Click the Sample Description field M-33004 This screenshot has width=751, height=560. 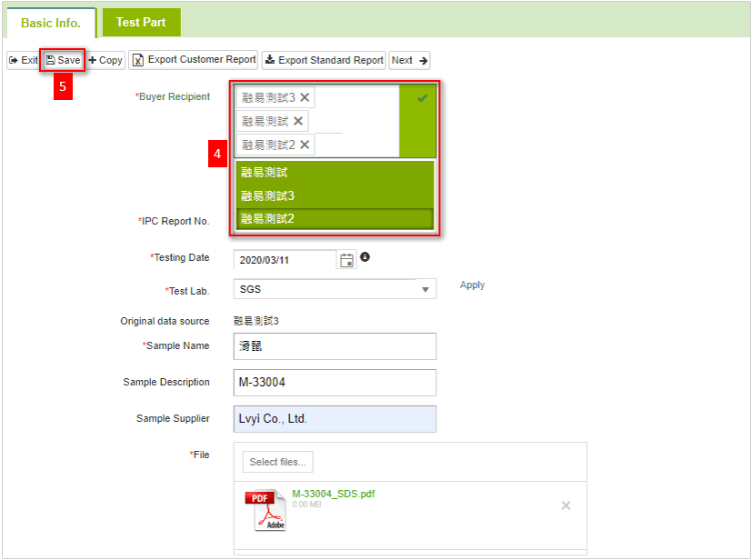[x=335, y=383]
